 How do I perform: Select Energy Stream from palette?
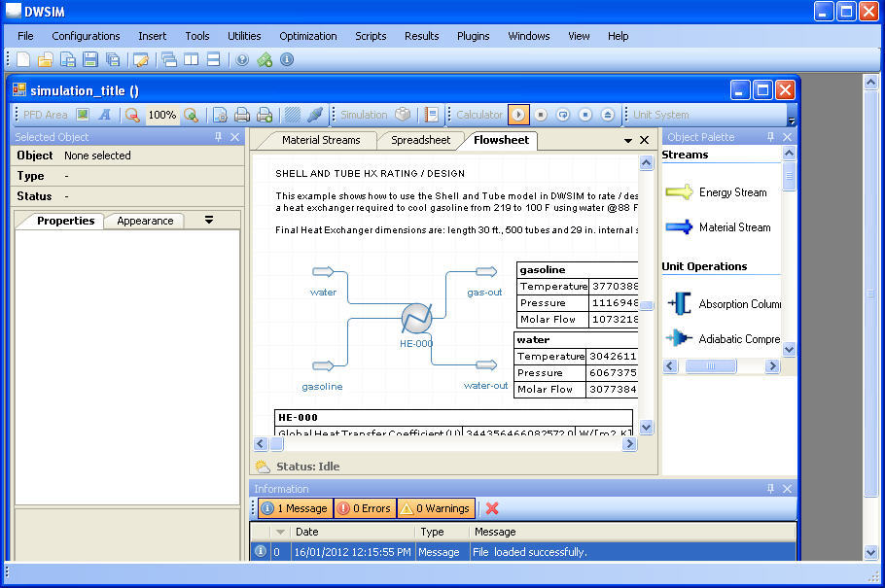tap(717, 192)
